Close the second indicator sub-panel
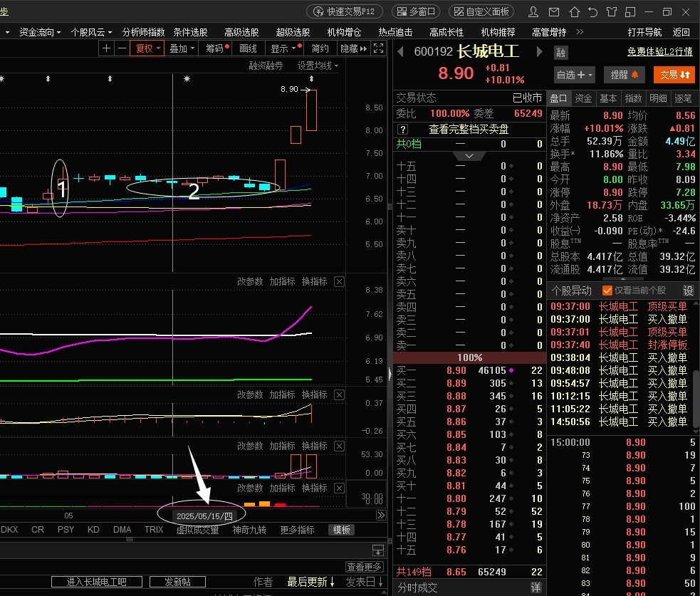The height and width of the screenshot is (596, 700). click(339, 395)
